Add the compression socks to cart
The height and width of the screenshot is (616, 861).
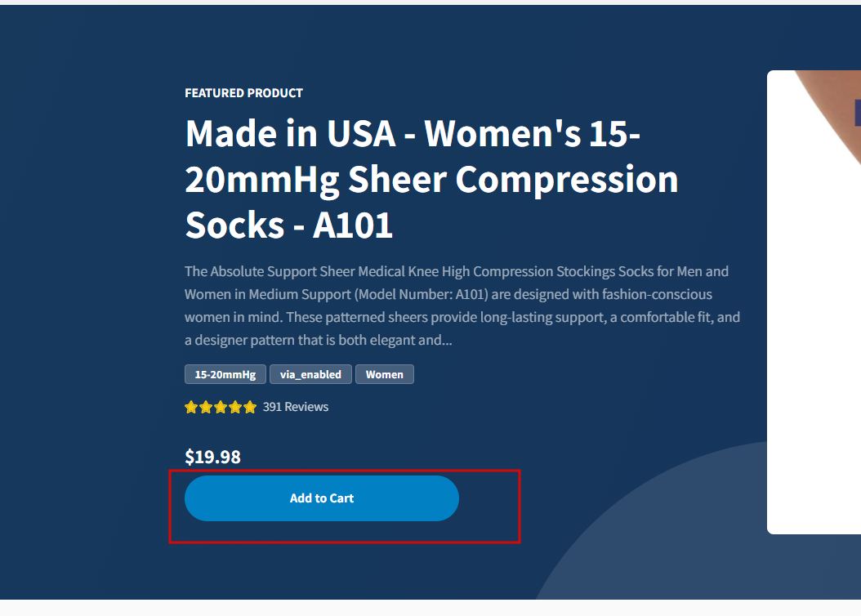tap(321, 498)
